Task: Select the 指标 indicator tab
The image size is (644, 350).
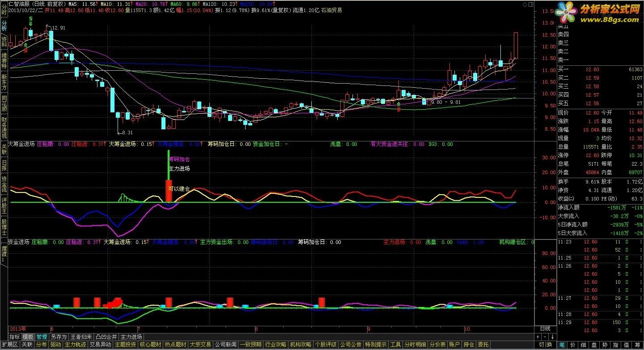Action: 15,337
